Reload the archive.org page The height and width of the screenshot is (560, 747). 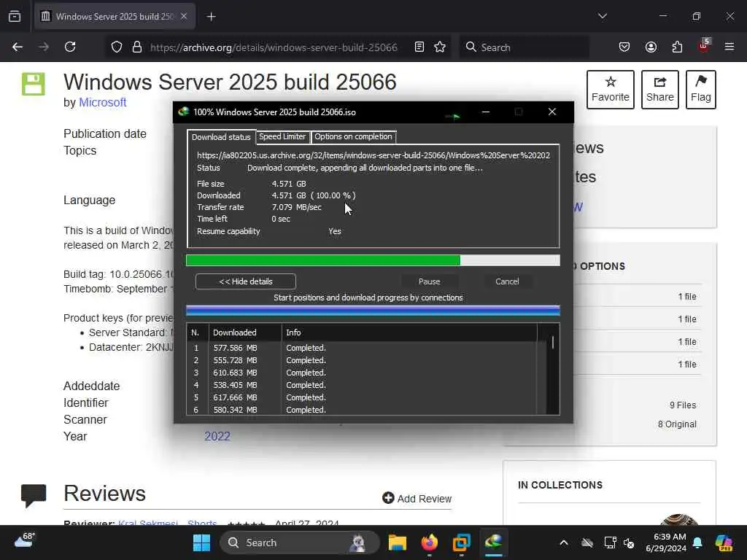70,47
